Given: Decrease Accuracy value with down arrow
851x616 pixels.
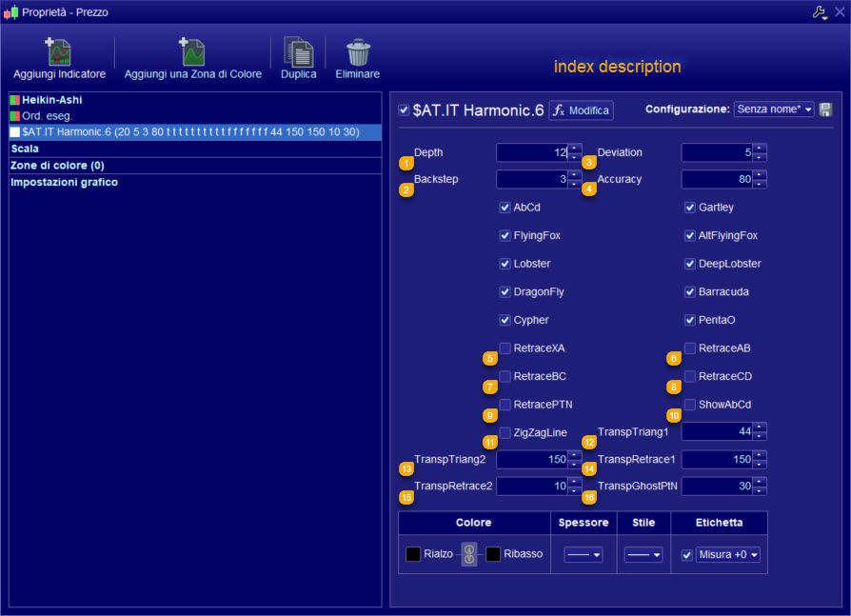Looking at the screenshot, I should tap(760, 184).
